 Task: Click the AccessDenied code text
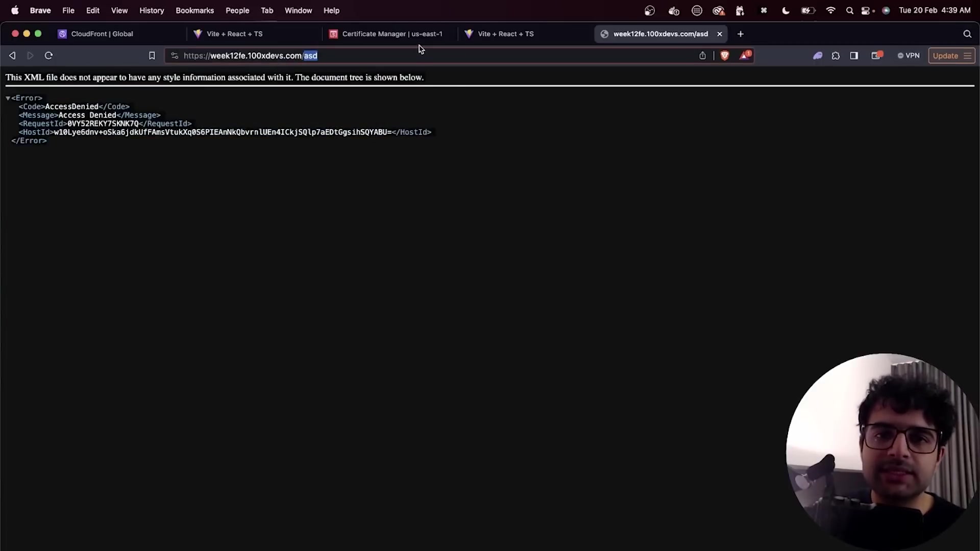pyautogui.click(x=71, y=107)
